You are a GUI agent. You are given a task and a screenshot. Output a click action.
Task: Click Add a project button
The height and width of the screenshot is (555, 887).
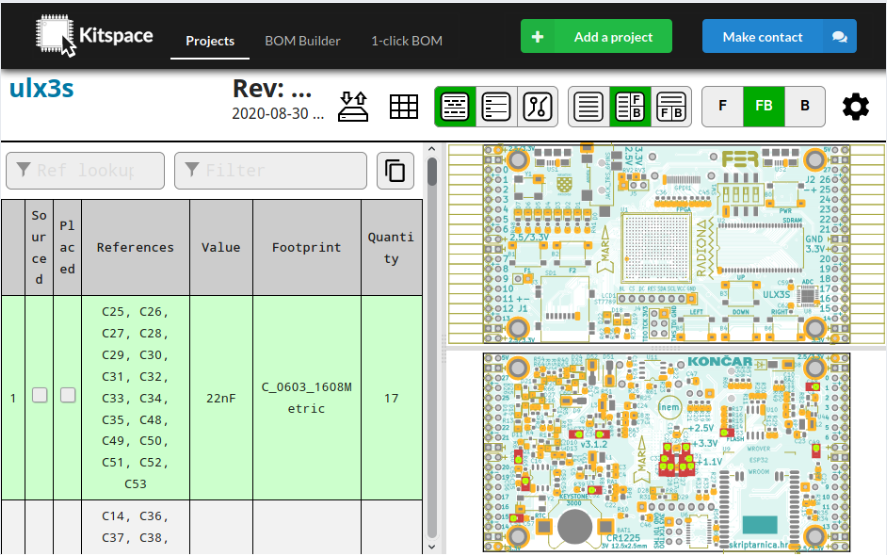[596, 37]
